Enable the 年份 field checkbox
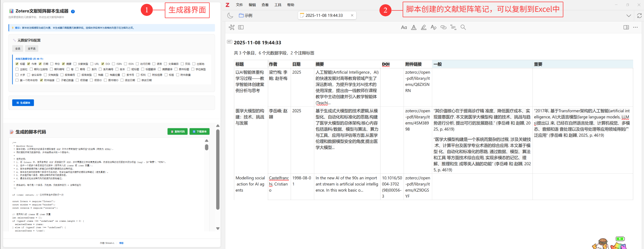Viewport: 644px width, 249px height. 52,64
